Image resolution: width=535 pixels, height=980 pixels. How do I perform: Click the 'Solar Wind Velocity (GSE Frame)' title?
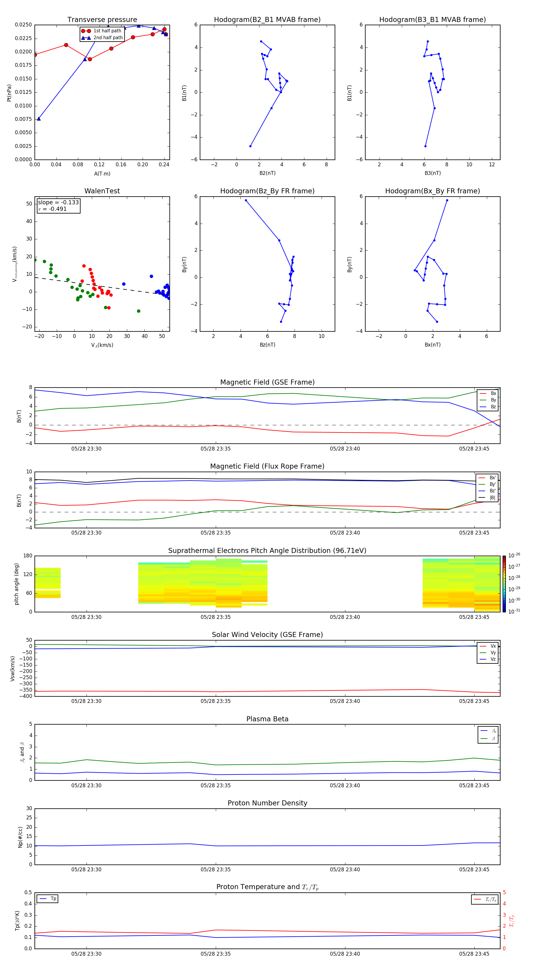(x=267, y=635)
